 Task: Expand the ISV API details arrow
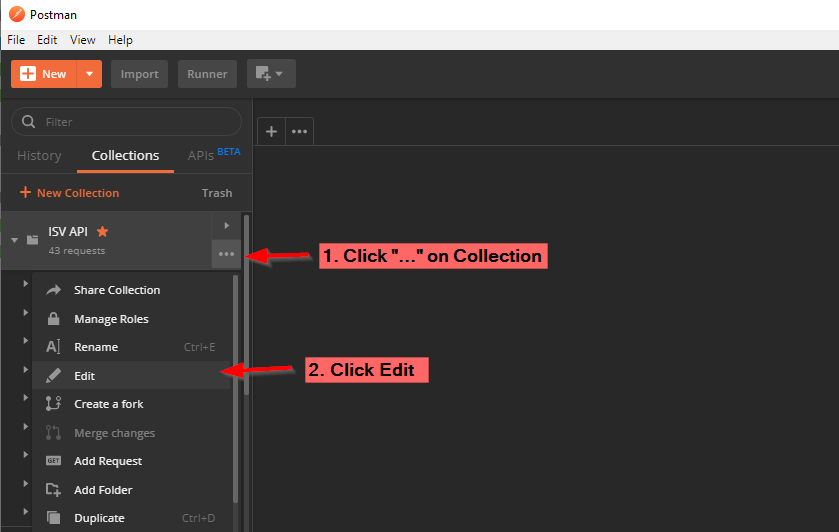click(x=226, y=225)
